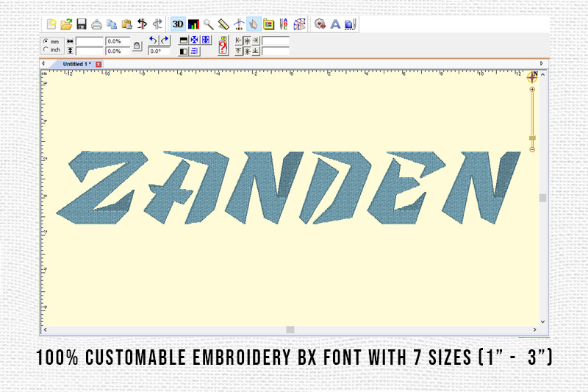Click the upper alignment value field
This screenshot has height=392, width=588.
coord(276,40)
